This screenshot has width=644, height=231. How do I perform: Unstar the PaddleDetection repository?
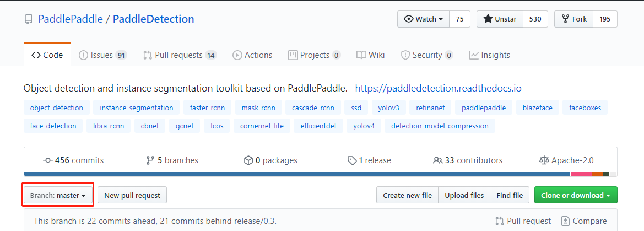coord(500,19)
